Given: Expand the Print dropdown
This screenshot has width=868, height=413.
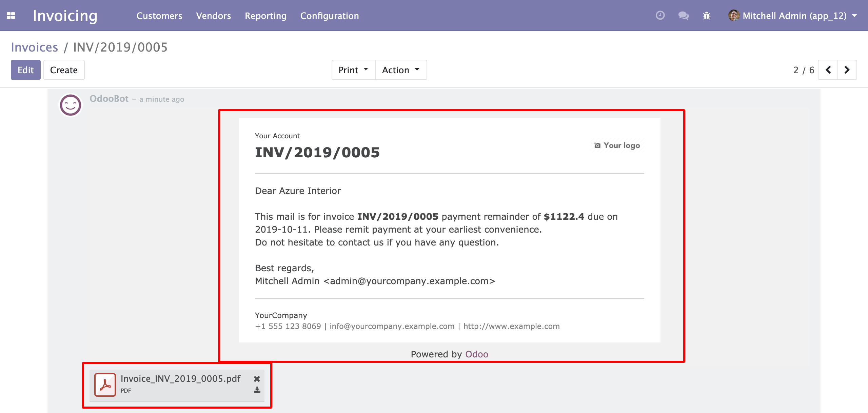Looking at the screenshot, I should click(x=353, y=70).
